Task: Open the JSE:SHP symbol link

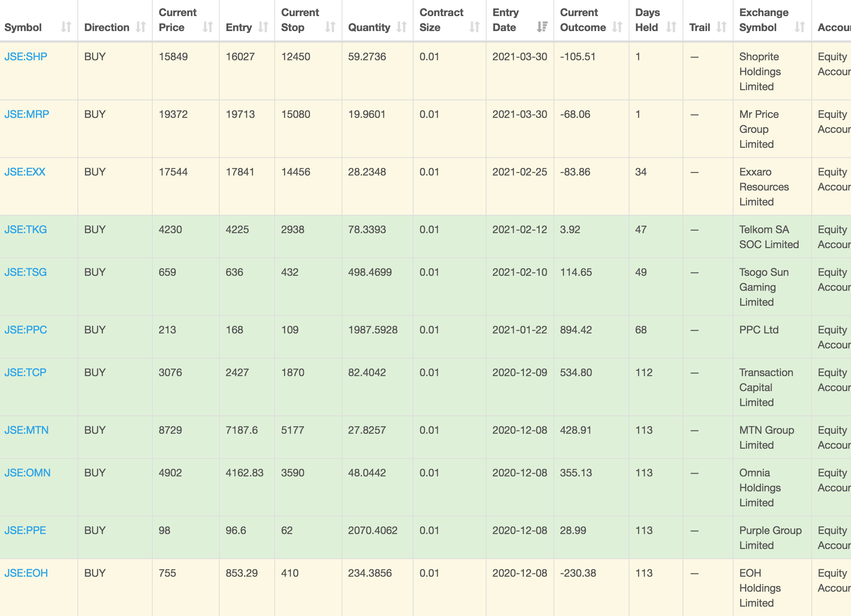Action: tap(25, 57)
